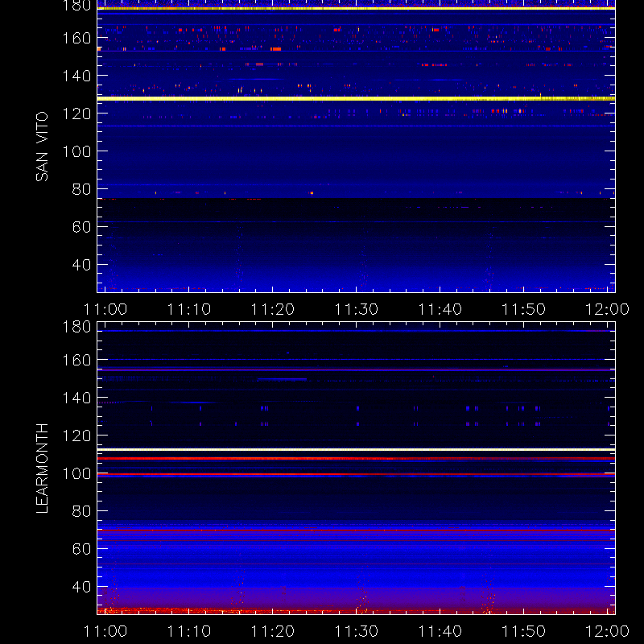This screenshot has height=644, width=644.
Task: Select the 100 tick label on LEARMONTH axis
Action: pyautogui.click(x=76, y=473)
